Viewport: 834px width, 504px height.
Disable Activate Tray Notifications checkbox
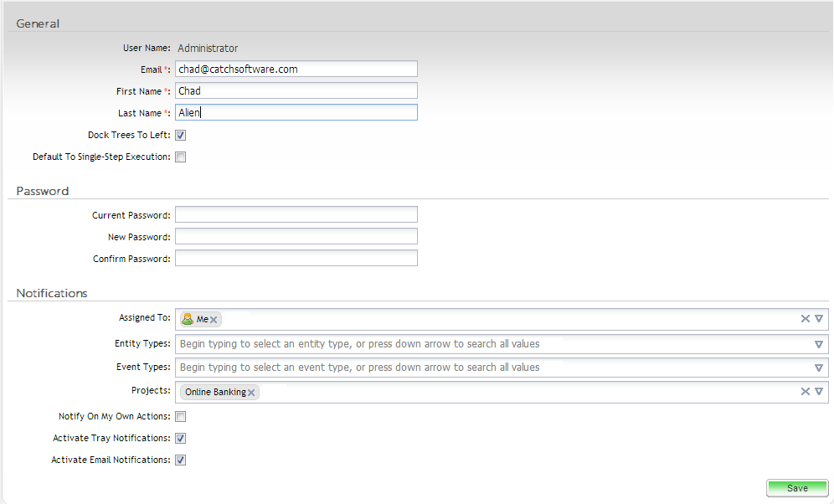pyautogui.click(x=180, y=438)
